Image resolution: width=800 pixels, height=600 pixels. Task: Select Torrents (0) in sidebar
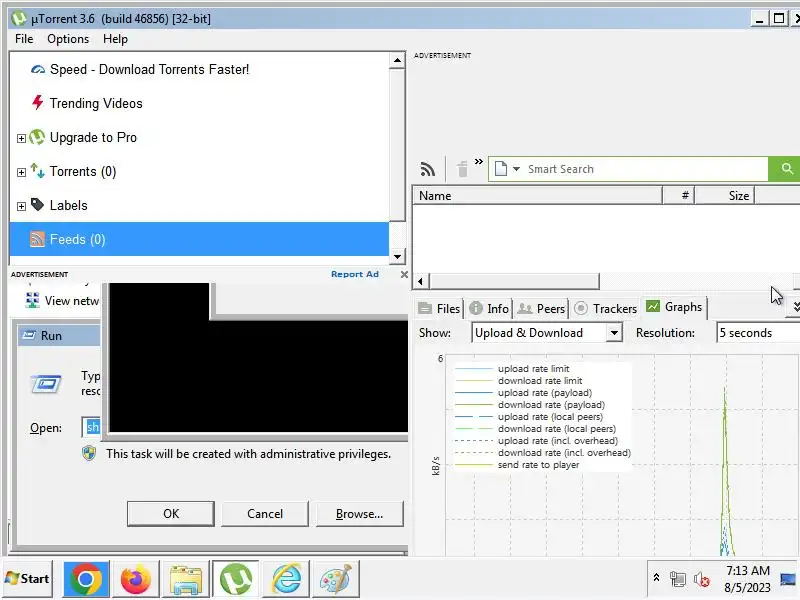click(x=83, y=171)
